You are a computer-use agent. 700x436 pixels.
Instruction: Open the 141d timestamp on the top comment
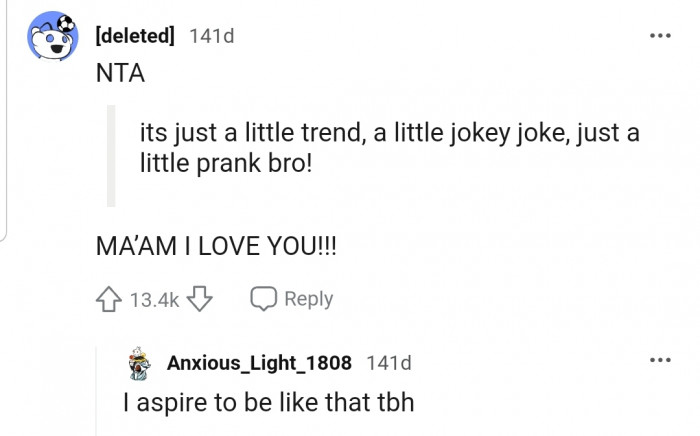211,37
